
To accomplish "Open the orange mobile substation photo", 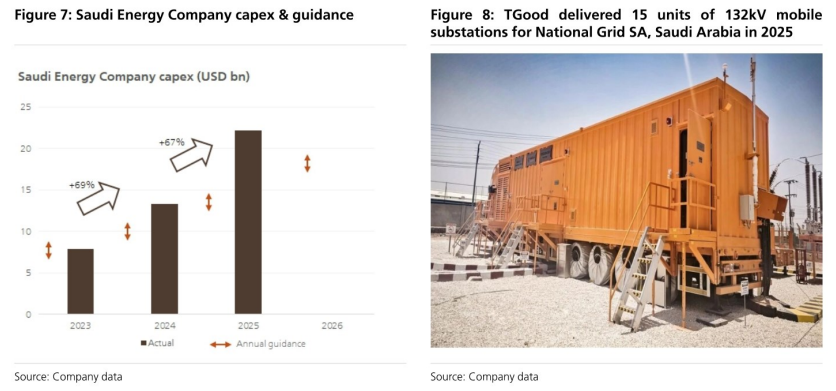I will [626, 200].
